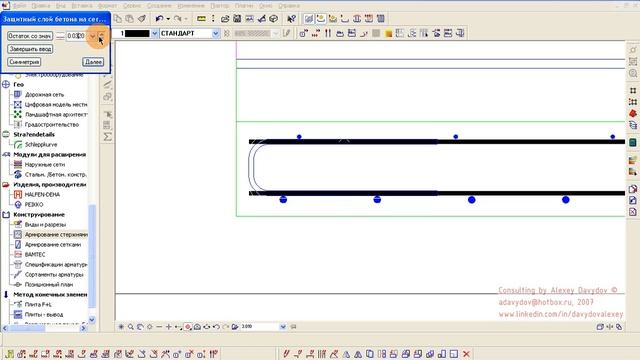
Task: Open HALFEN-DEHA module in the tree
Action: (x=42, y=195)
